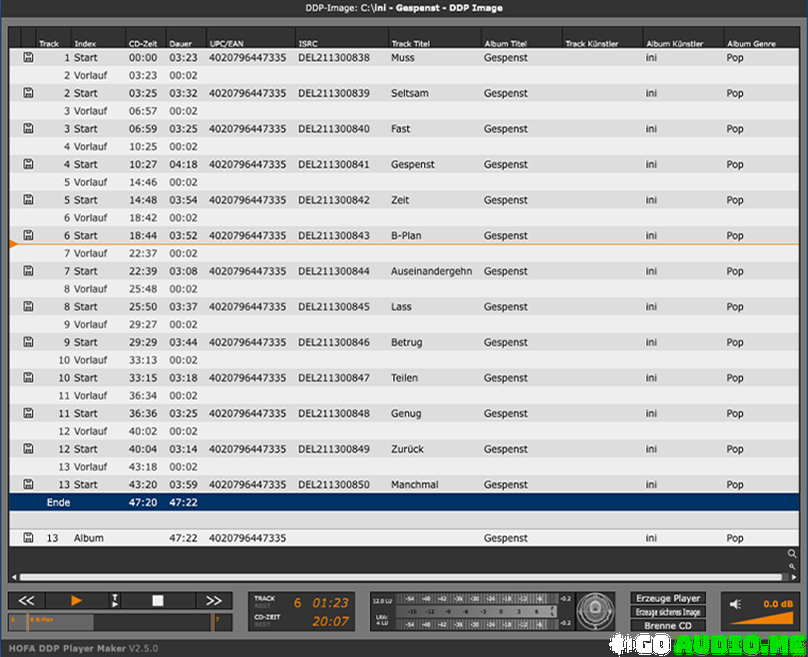Image resolution: width=808 pixels, height=657 pixels.
Task: Click the orange volume slider bar
Action: (x=763, y=620)
